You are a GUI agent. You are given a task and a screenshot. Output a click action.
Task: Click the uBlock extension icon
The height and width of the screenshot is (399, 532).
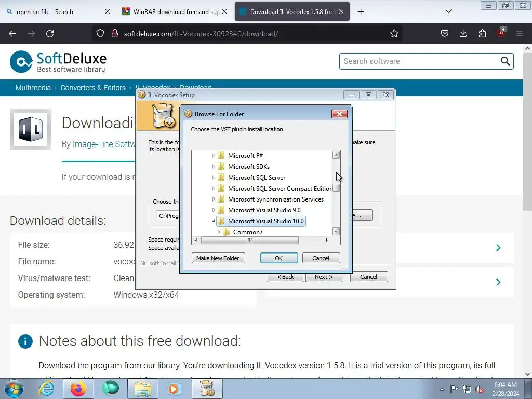501,33
